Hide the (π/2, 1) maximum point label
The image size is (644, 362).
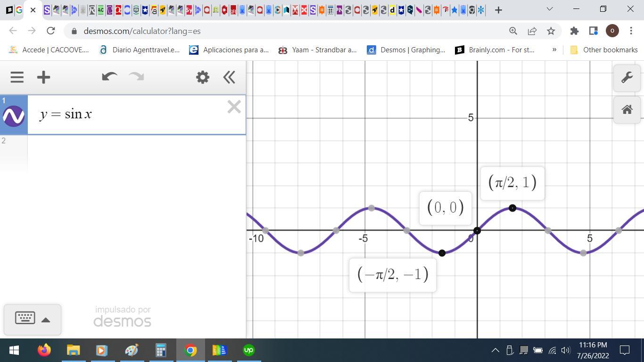[512, 208]
